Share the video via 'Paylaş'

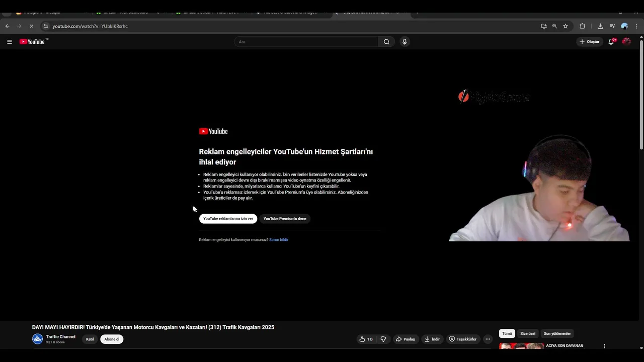tap(406, 339)
